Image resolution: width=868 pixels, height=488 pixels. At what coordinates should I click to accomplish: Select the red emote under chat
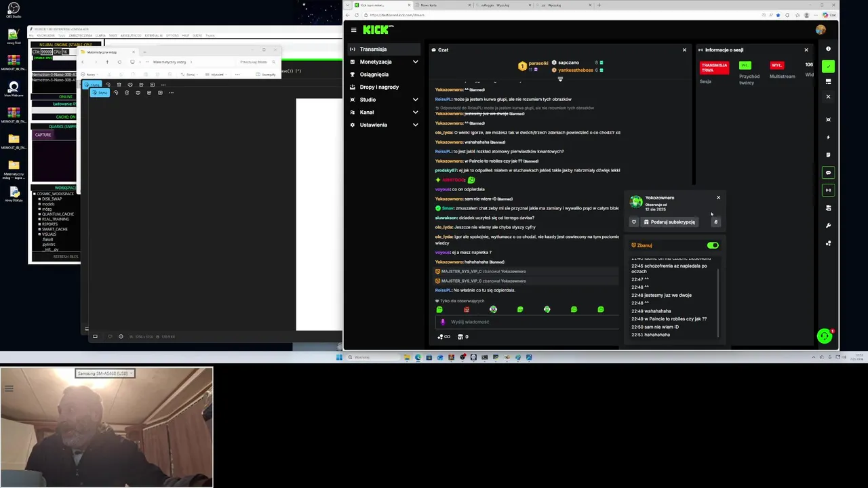point(467,309)
